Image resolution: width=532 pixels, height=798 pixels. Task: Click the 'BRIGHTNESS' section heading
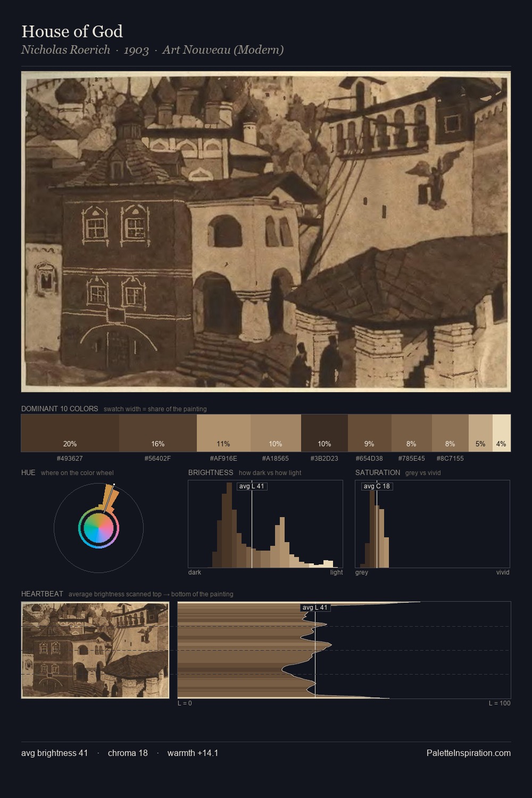211,472
